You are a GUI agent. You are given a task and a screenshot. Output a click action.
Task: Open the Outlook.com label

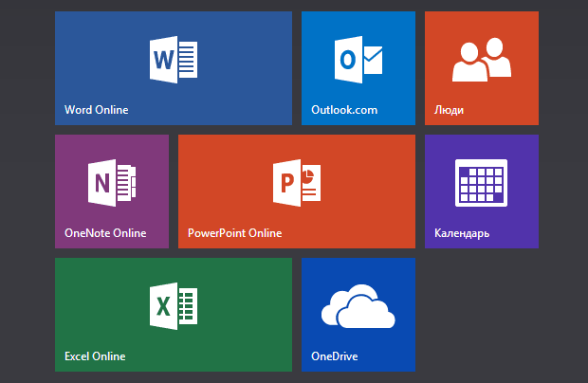coord(344,110)
